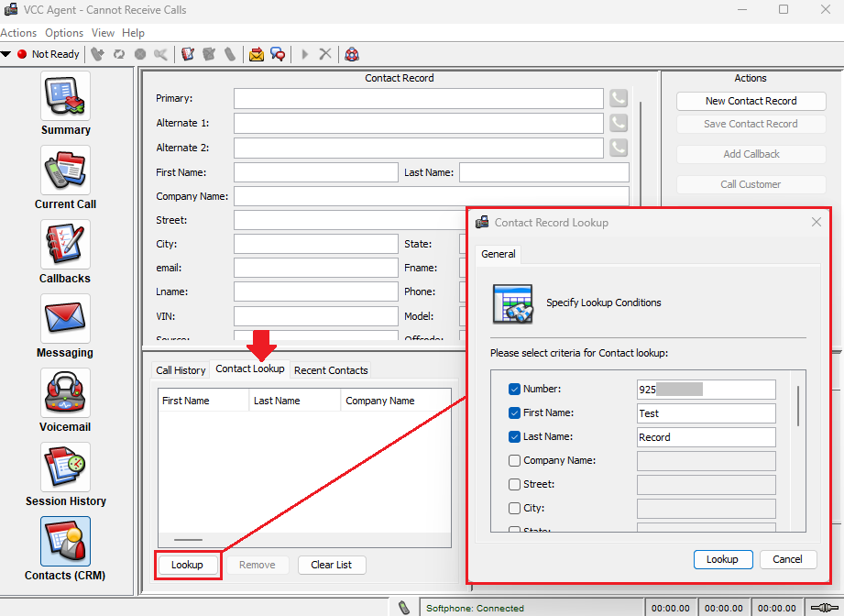The width and height of the screenshot is (844, 616).
Task: Click the grey play arrow toolbar icon
Action: coord(304,54)
